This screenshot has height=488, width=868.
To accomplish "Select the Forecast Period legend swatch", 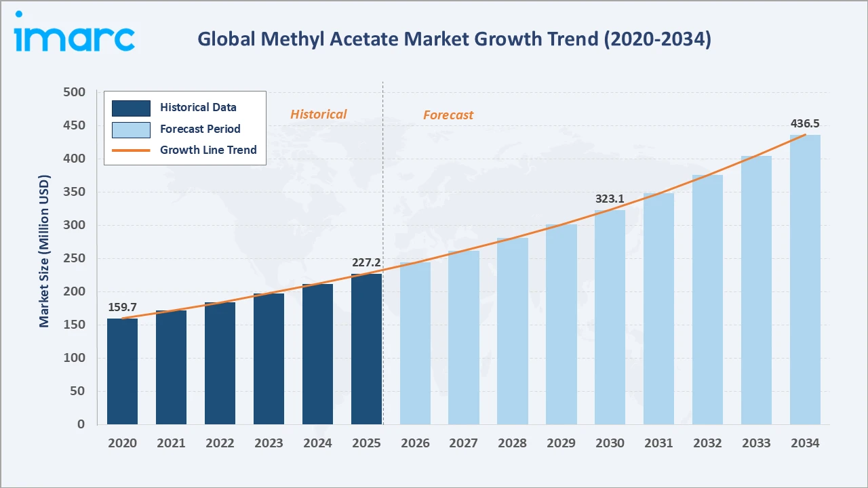I will point(131,129).
